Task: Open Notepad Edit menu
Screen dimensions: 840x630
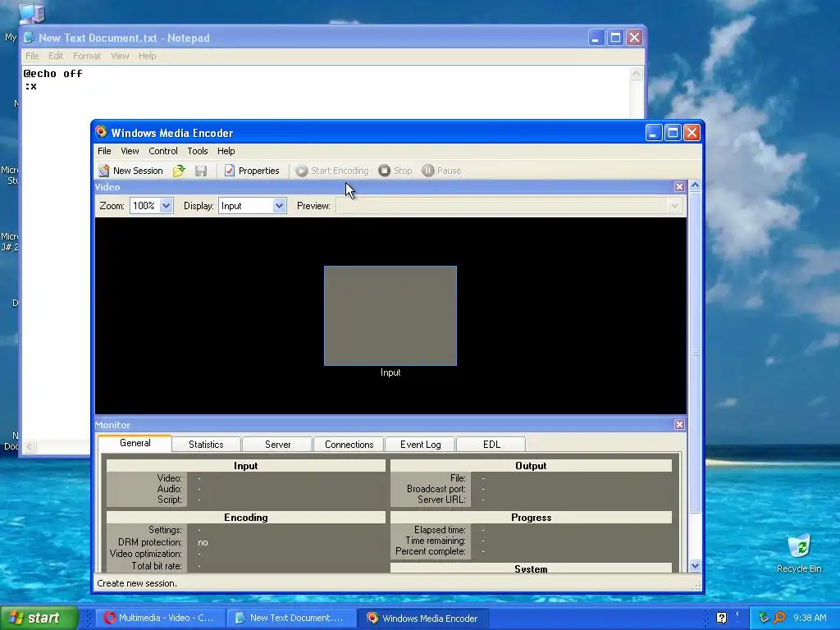Action: pos(56,56)
